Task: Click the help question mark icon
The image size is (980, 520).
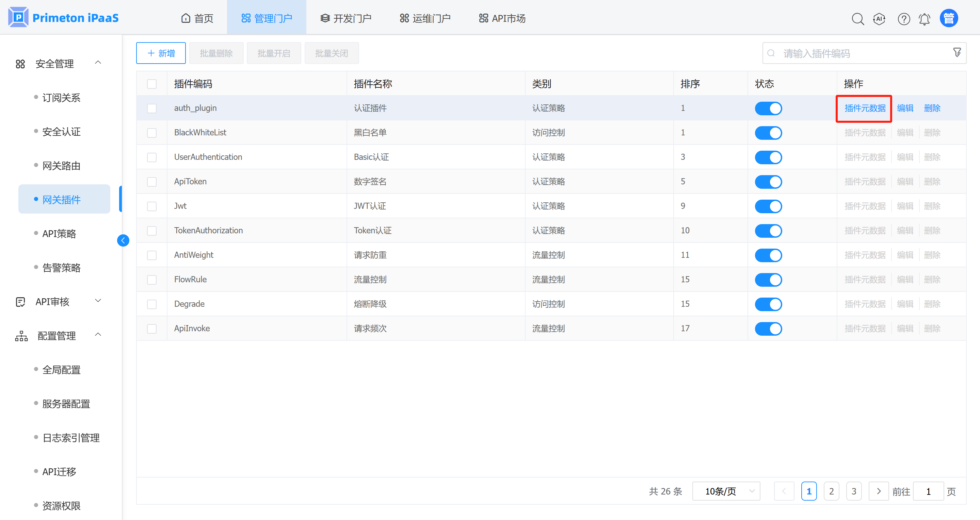Action: (x=903, y=19)
